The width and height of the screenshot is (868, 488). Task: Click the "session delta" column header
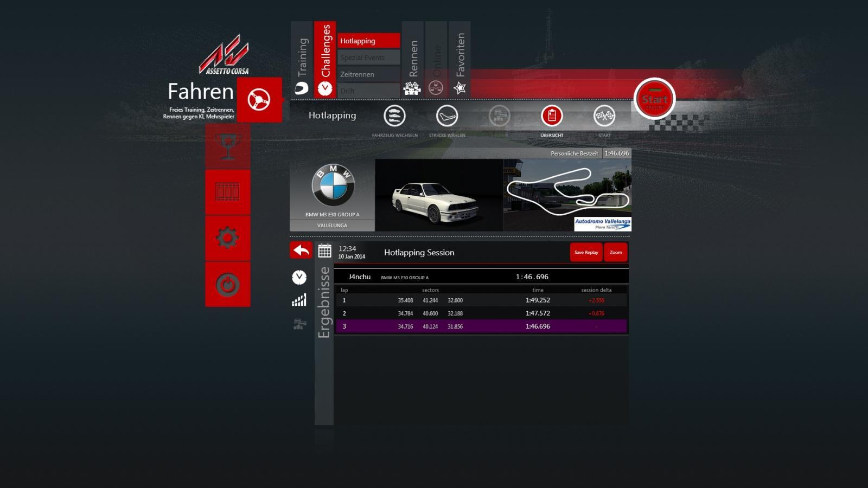tap(596, 290)
